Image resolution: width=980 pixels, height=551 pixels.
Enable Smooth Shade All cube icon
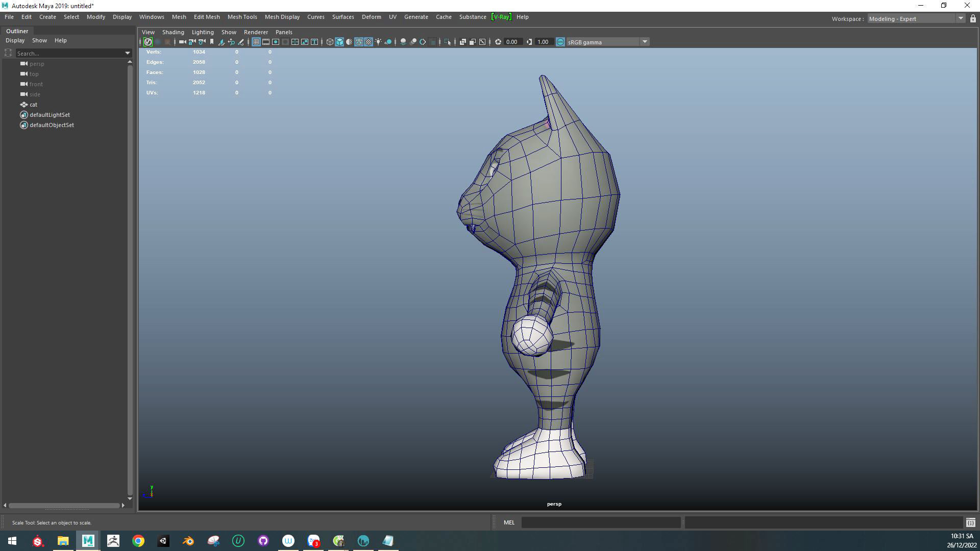click(x=339, y=42)
